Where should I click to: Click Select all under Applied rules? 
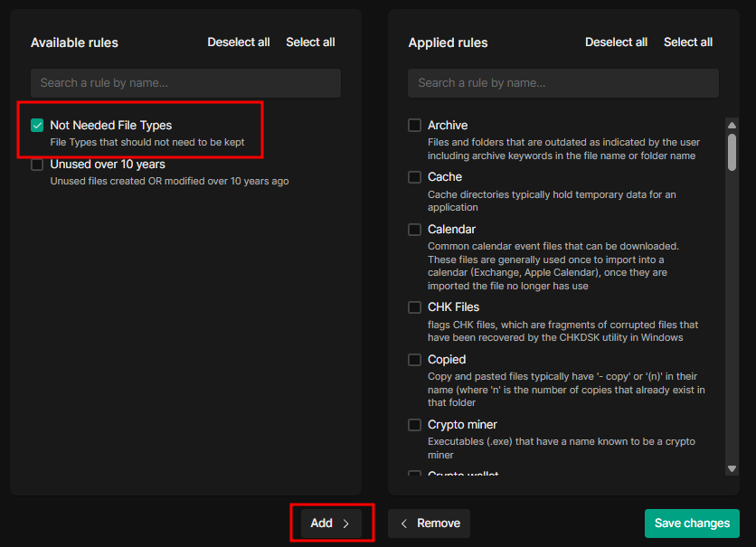coord(687,42)
